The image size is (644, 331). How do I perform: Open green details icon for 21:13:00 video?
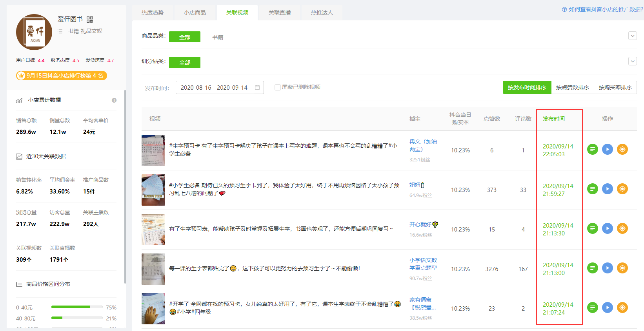(x=593, y=268)
